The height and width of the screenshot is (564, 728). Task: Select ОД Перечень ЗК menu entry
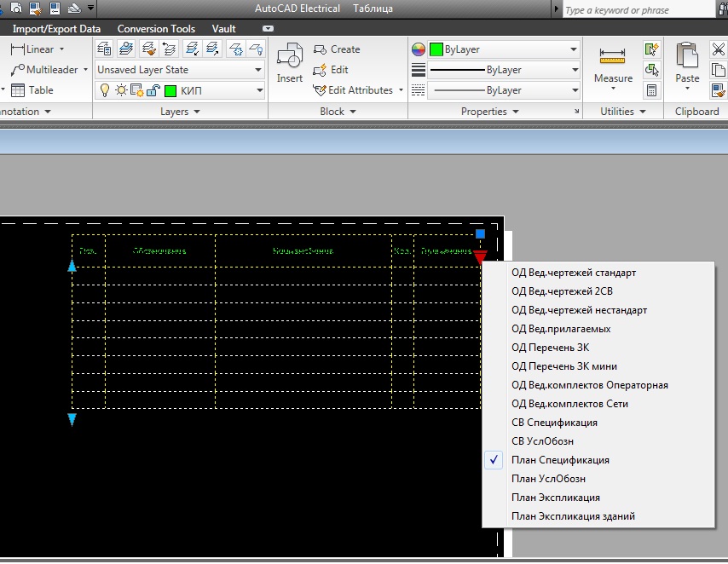598,348
